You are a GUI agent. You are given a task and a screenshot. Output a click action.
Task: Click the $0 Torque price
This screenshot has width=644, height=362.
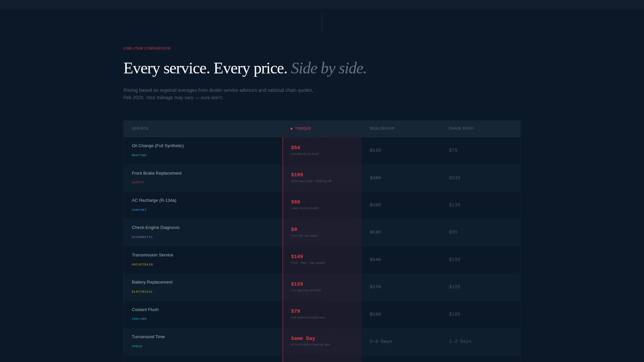point(294,230)
